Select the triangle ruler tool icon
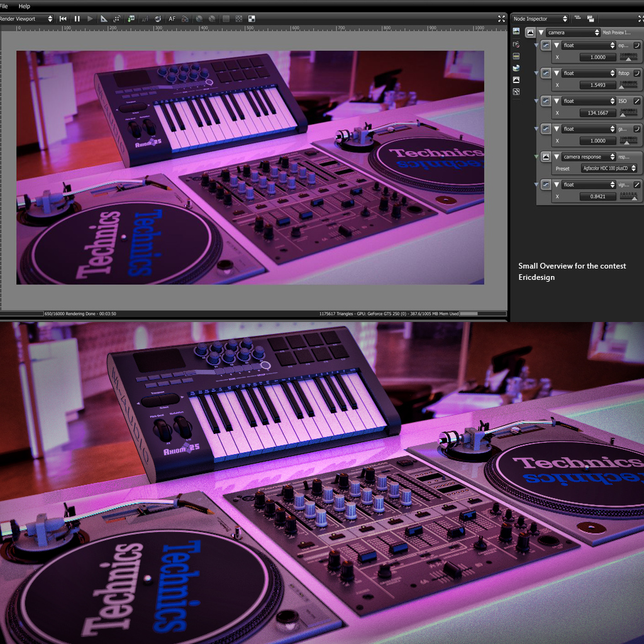The width and height of the screenshot is (644, 644). tap(104, 18)
